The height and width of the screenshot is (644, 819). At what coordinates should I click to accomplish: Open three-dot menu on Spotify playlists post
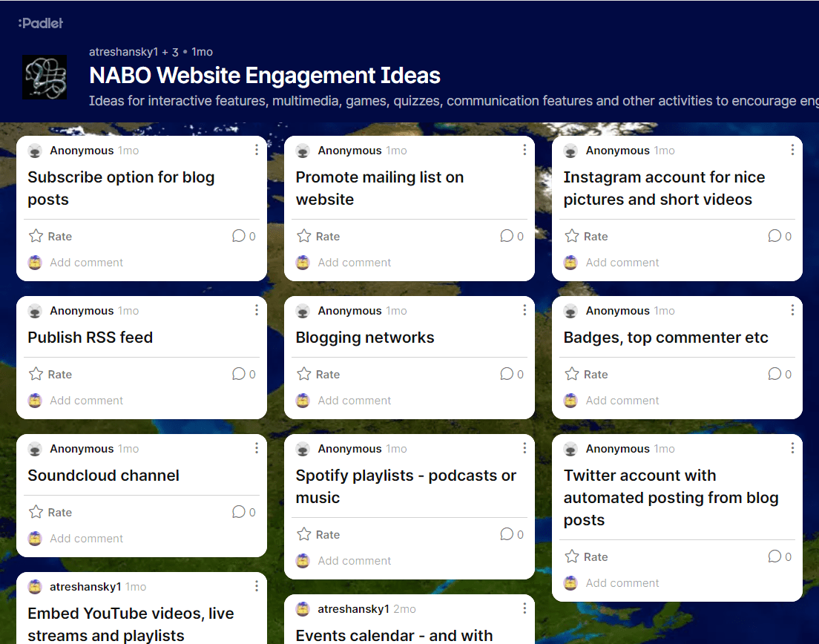coord(524,448)
